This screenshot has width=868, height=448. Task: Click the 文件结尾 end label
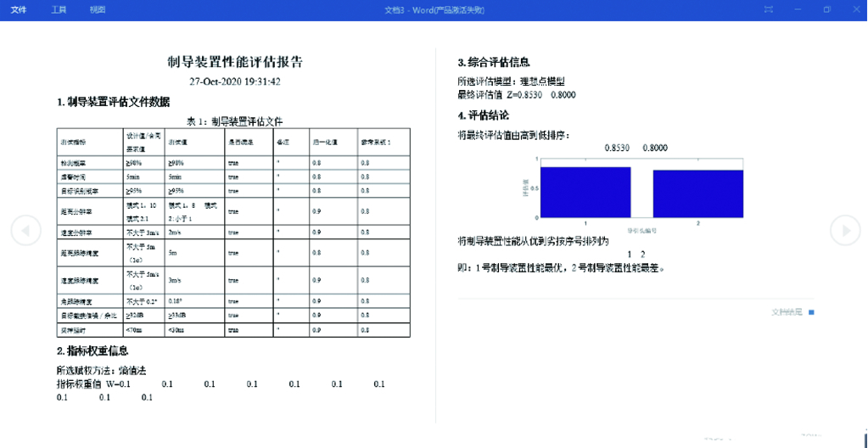[x=786, y=312]
